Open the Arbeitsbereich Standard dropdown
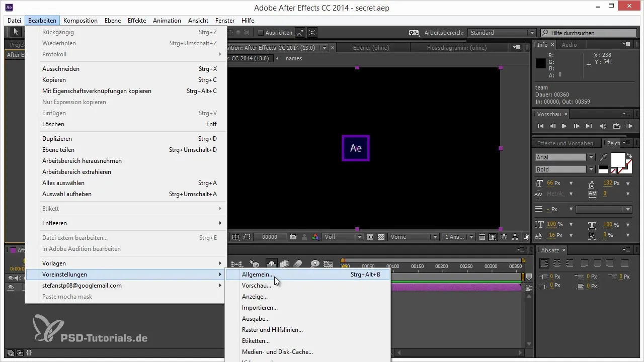The height and width of the screenshot is (362, 644). point(502,33)
